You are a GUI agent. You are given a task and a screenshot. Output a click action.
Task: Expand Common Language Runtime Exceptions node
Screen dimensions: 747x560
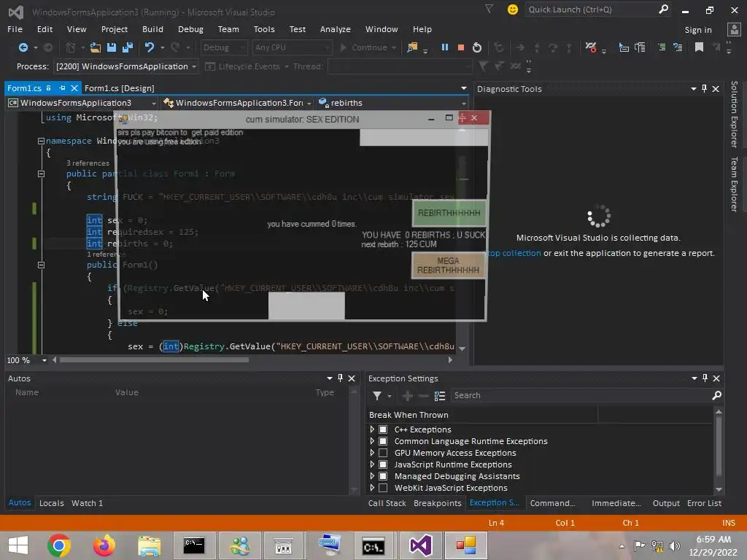[372, 441]
